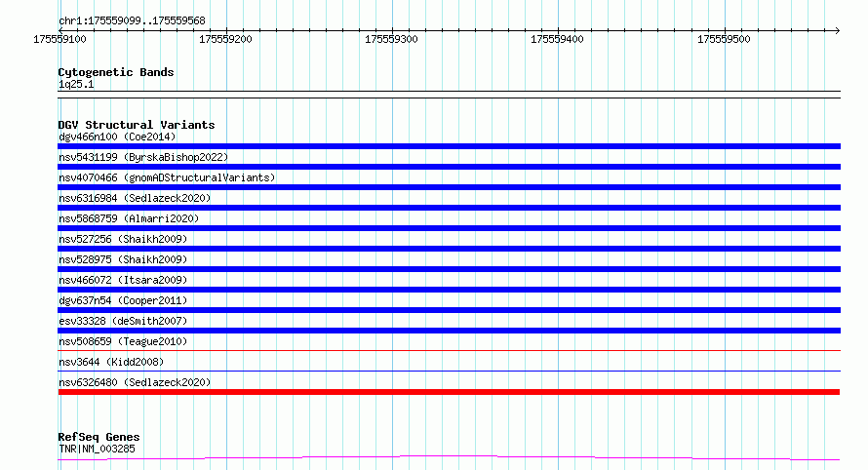Open variant nsv528975 (Shaikh2009)
Screen dimensions: 868x470
click(x=123, y=259)
